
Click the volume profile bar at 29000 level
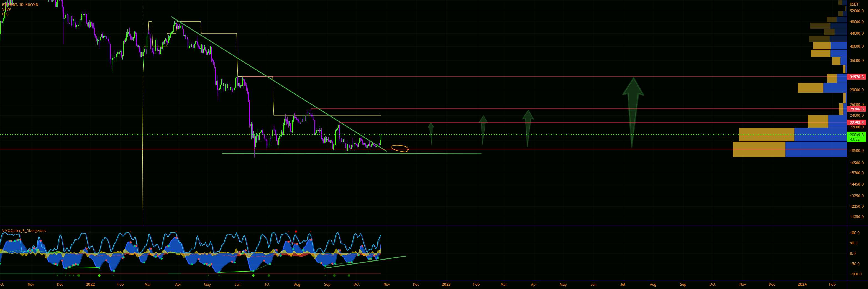click(x=822, y=88)
